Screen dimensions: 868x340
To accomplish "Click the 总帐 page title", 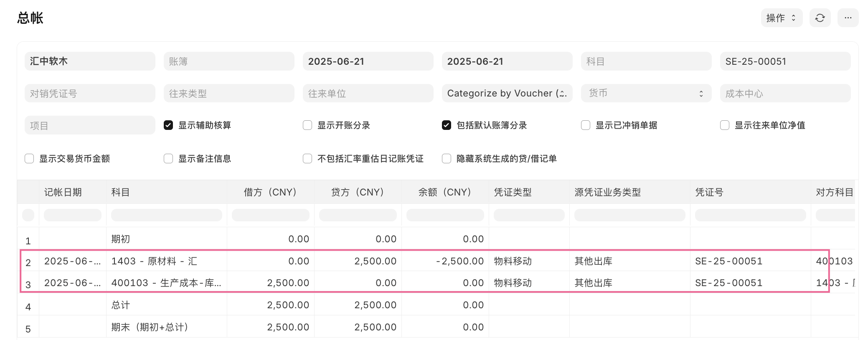I will coord(30,18).
